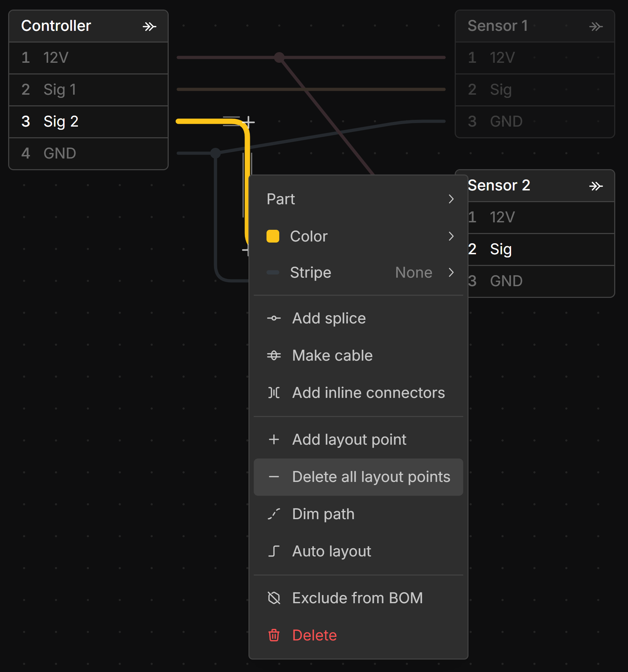Screen dimensions: 628x672
Task: Click the Controller connector arrow icon
Action: pos(149,27)
